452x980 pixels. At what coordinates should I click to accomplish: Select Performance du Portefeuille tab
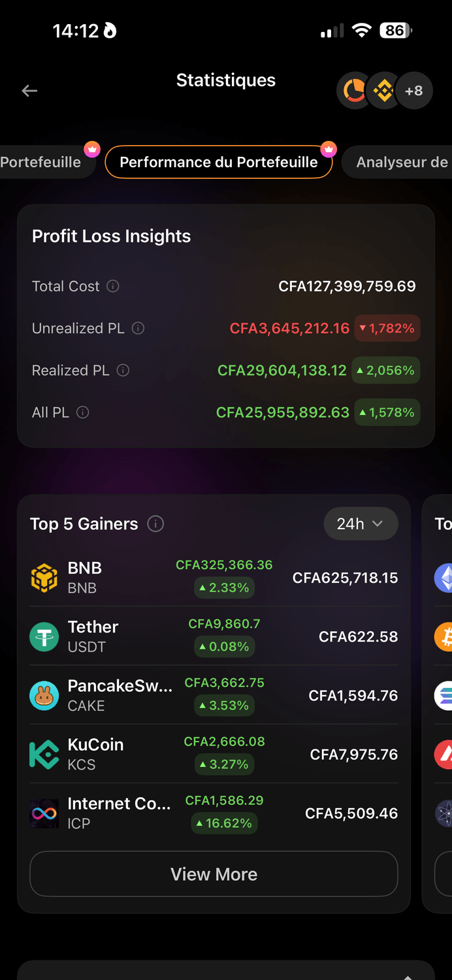[x=219, y=162]
